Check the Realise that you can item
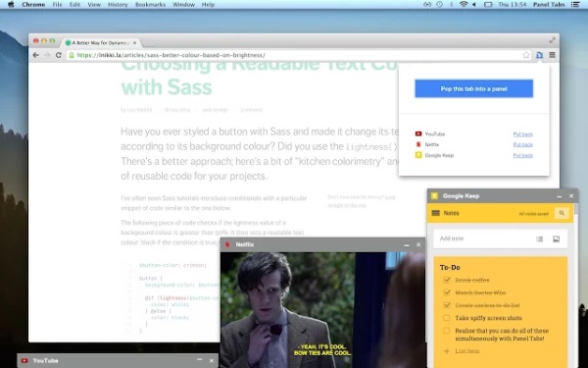Image resolution: width=588 pixels, height=368 pixels. [447, 331]
